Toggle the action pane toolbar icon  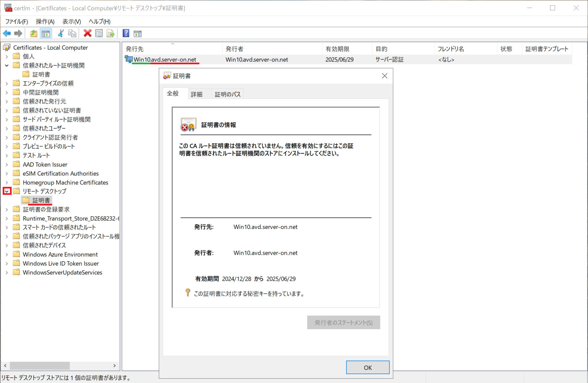pos(138,33)
